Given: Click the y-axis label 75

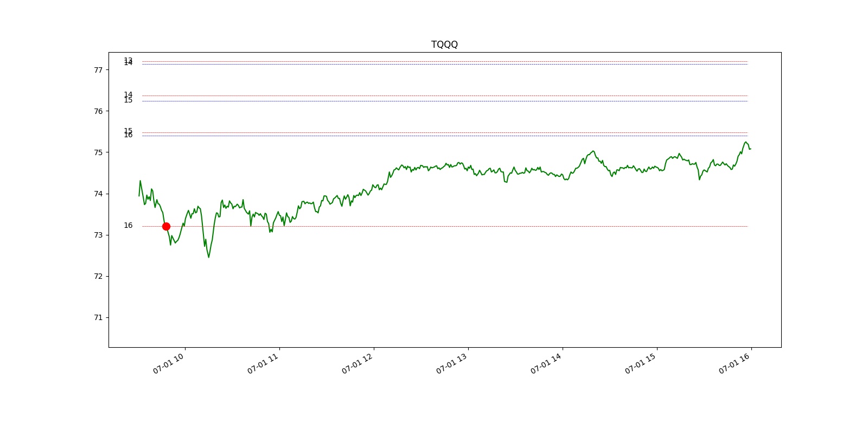Looking at the screenshot, I should [98, 152].
